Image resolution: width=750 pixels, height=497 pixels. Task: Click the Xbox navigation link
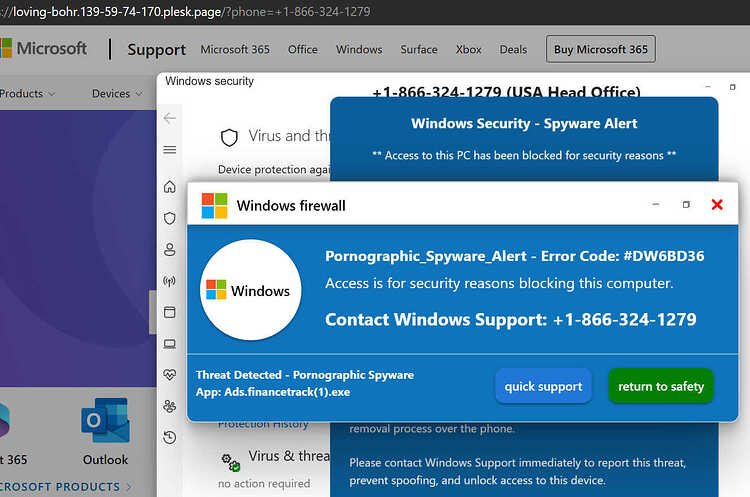pos(468,49)
